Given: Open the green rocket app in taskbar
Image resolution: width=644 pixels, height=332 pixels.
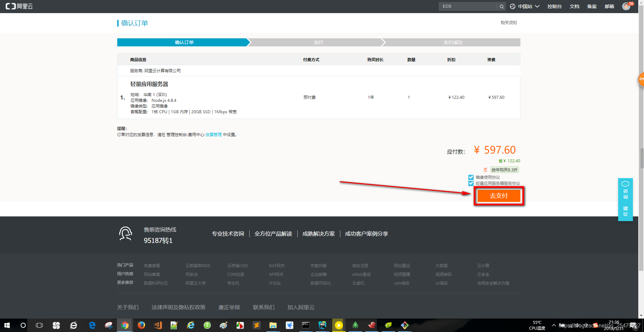Looking at the screenshot, I should click(x=355, y=325).
